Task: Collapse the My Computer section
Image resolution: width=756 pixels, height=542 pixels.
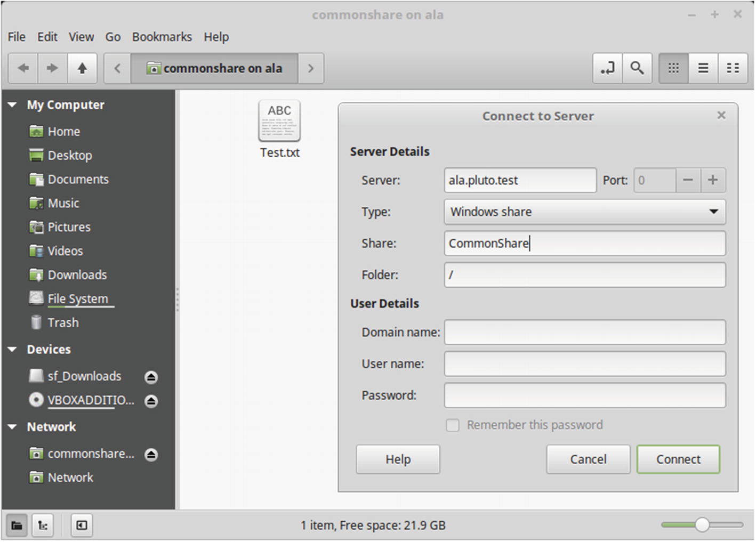Action: (13, 105)
